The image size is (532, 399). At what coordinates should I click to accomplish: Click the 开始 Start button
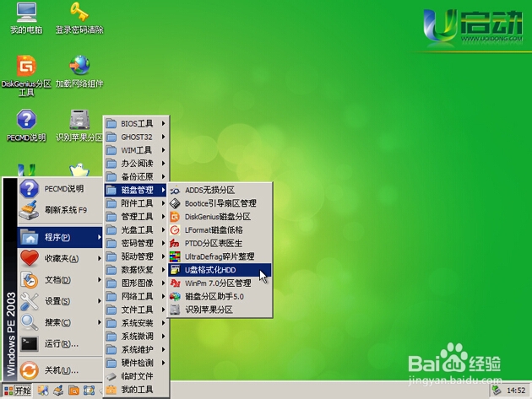coord(18,391)
